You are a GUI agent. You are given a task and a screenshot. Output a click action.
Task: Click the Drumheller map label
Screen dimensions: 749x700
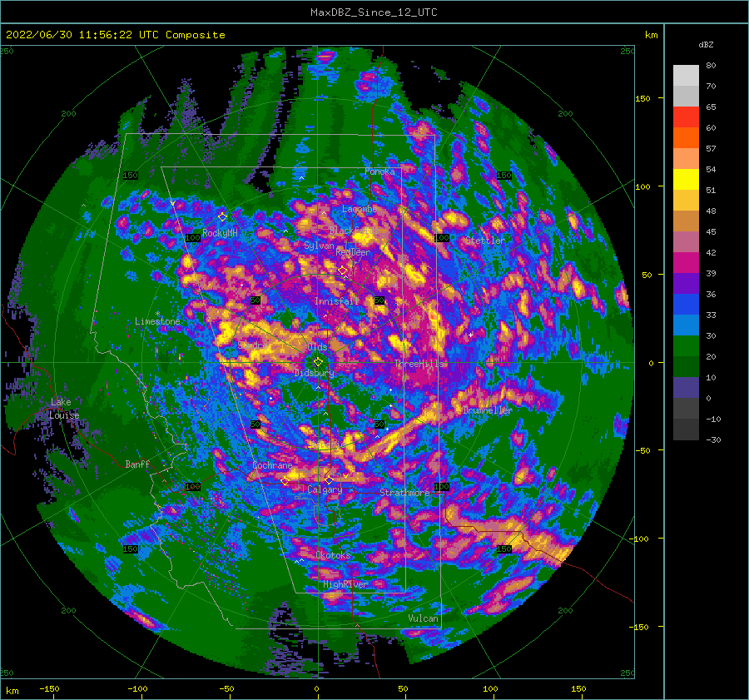point(488,410)
